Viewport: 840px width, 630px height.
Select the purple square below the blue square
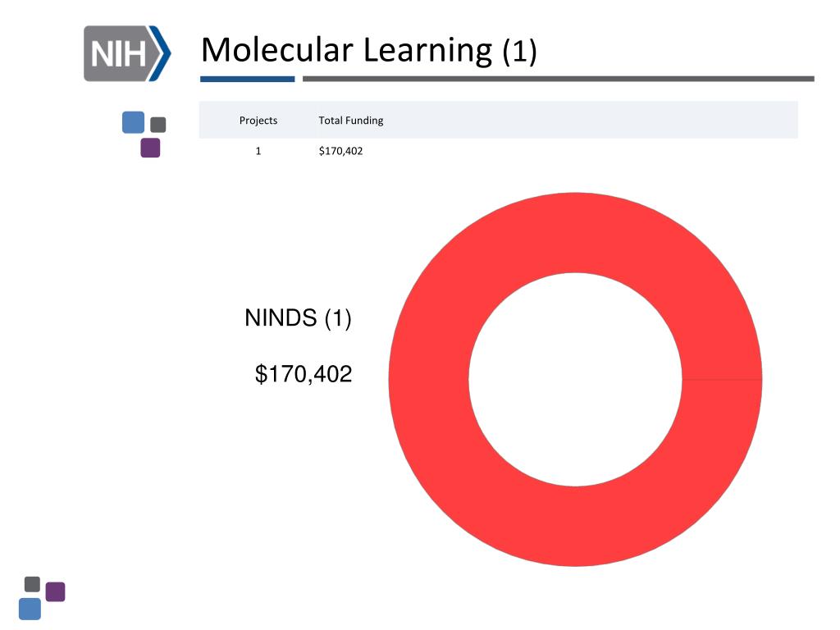tap(151, 148)
